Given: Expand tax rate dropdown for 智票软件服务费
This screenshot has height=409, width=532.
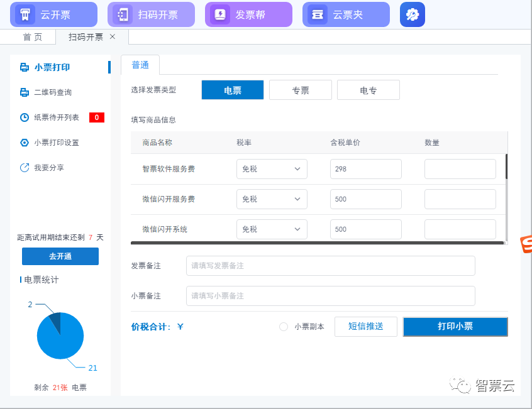Looking at the screenshot, I should click(x=272, y=169).
